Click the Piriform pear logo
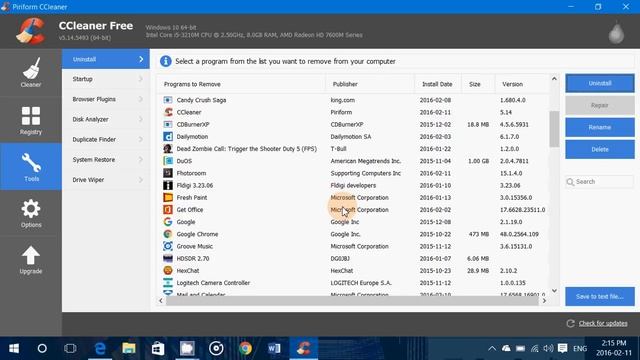 pyautogui.click(x=616, y=33)
